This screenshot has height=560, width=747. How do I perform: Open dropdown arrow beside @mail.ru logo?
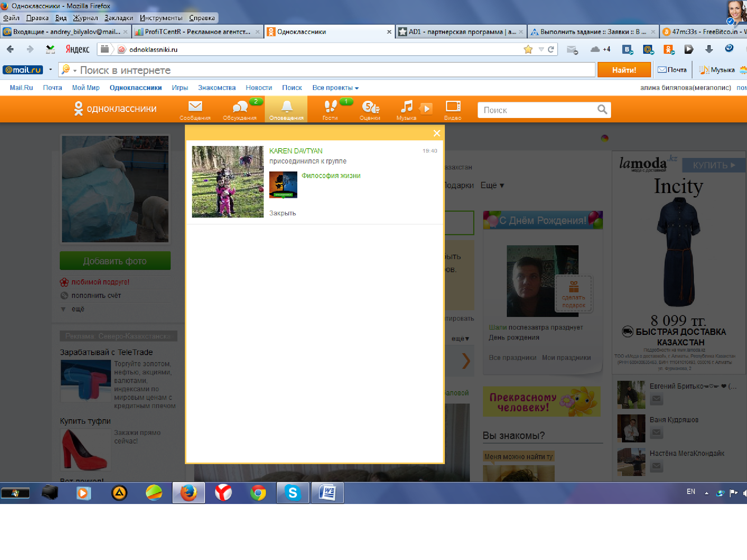tap(50, 70)
